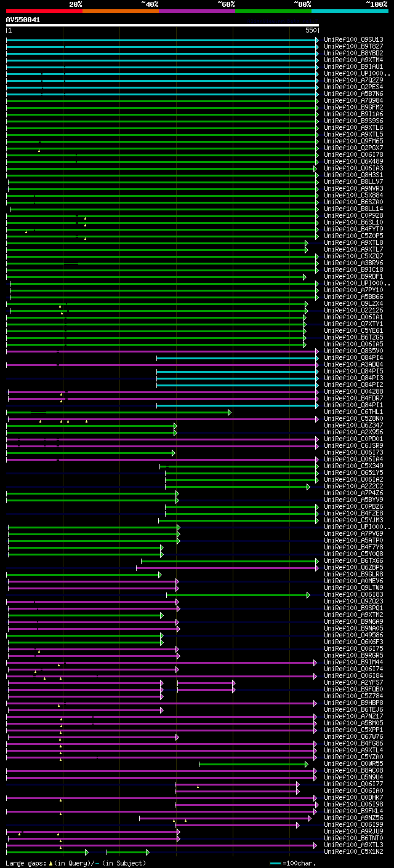The image size is (394, 868).
Task: Select the UniRef100_Q9LTW9 label
Action: pos(353,587)
